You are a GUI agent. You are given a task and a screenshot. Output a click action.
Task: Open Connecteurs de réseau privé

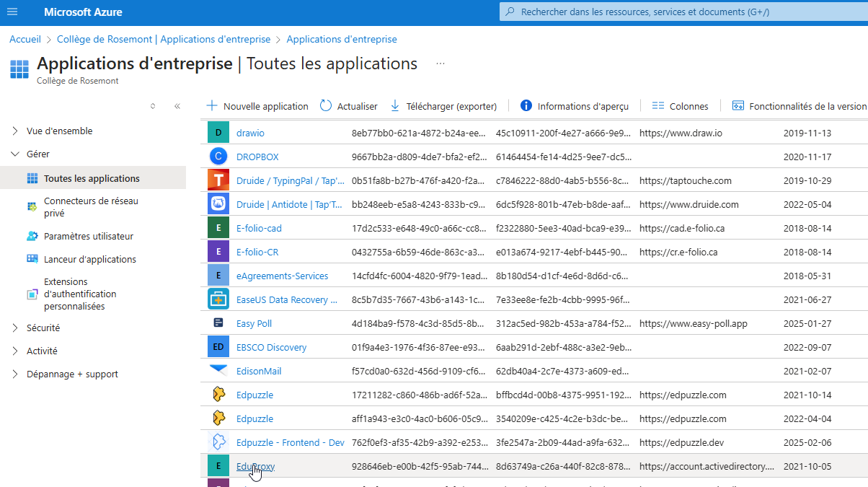click(91, 207)
